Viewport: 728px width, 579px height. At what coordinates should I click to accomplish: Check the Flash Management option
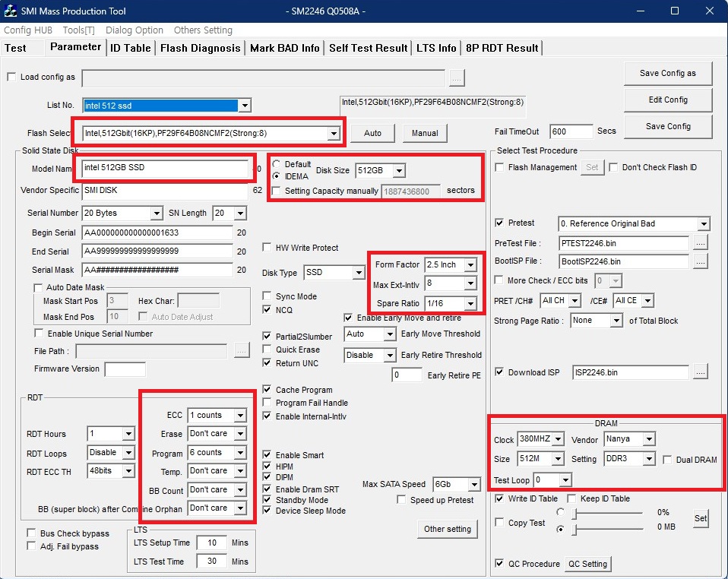pyautogui.click(x=499, y=167)
